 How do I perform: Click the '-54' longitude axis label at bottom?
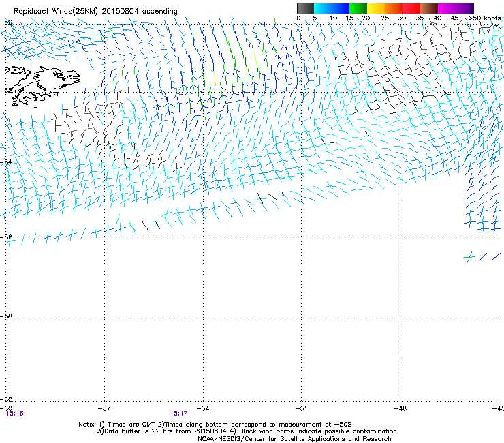[x=203, y=408]
